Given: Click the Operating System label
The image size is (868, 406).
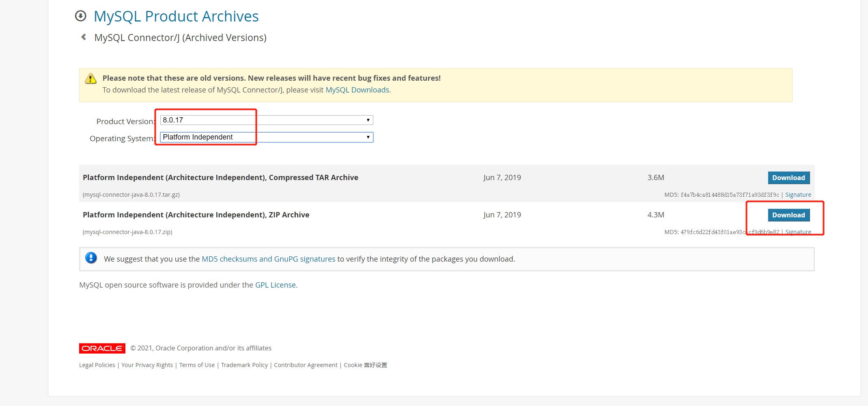Looking at the screenshot, I should [122, 138].
